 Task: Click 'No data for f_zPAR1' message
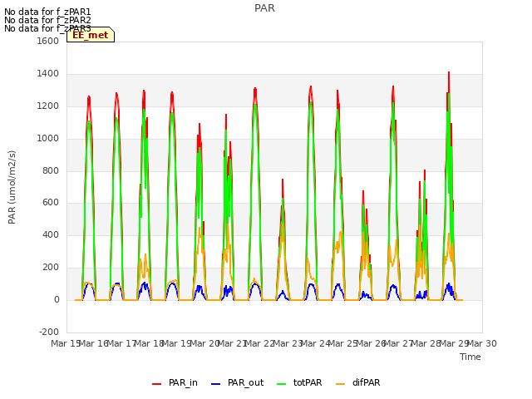point(47,12)
